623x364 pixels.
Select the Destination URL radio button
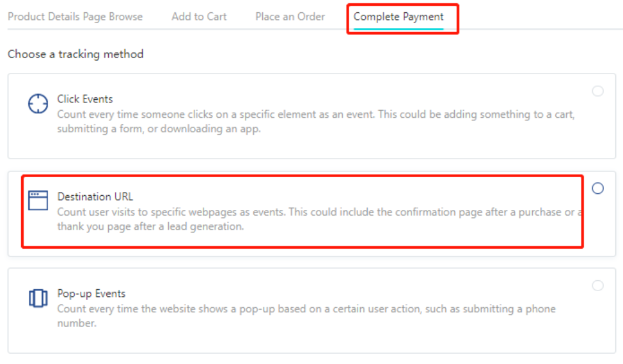(597, 188)
